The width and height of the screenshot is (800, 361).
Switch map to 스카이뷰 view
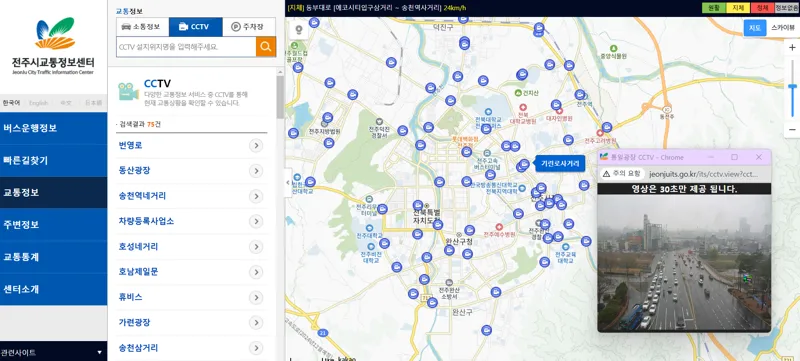(x=782, y=28)
